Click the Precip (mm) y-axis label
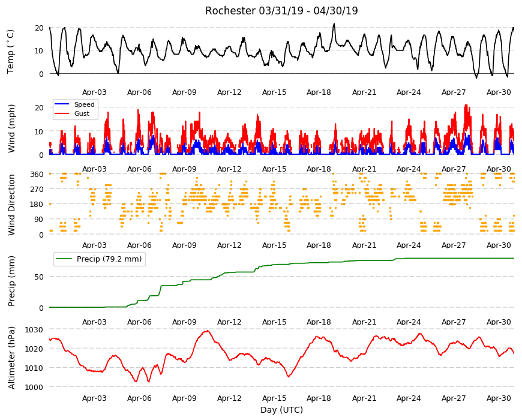This screenshot has height=420, width=522. (x=11, y=281)
